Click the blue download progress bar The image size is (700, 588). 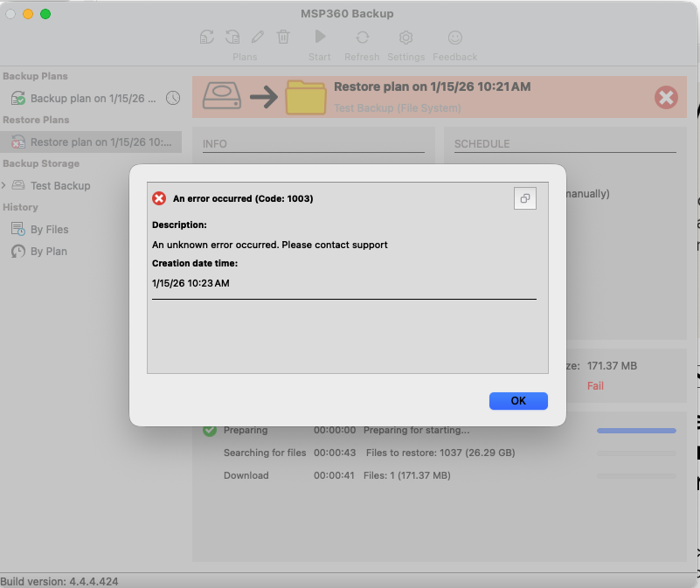click(635, 431)
